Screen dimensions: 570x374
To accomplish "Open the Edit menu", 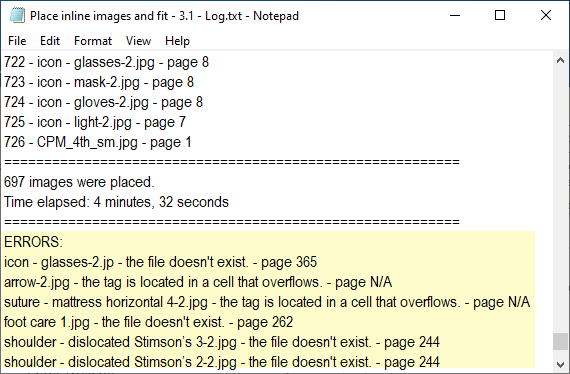I will [x=50, y=41].
